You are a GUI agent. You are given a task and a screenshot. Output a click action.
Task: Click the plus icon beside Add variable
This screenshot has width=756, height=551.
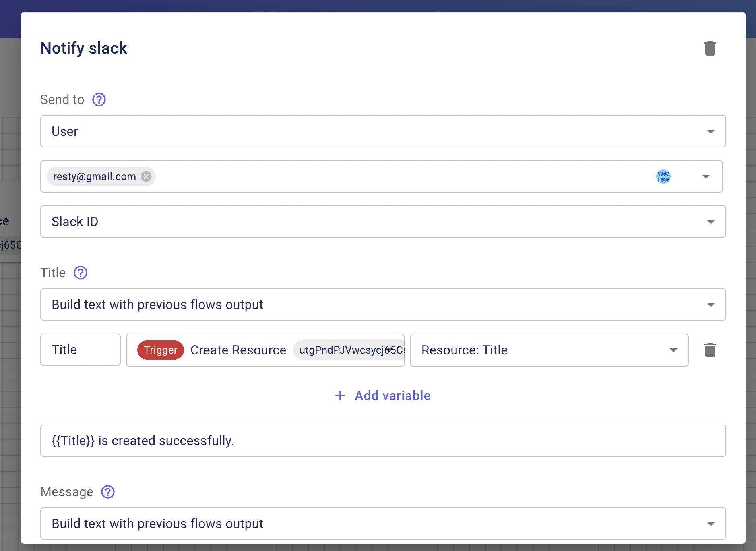point(340,396)
